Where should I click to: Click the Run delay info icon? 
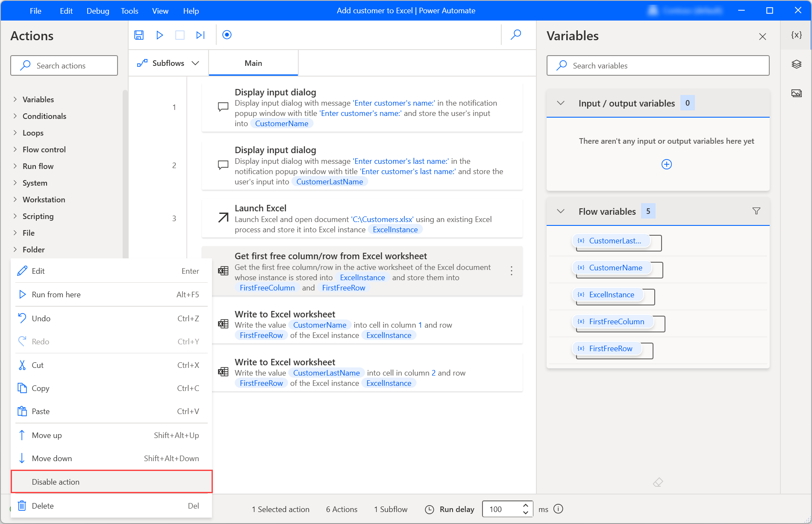pos(558,509)
